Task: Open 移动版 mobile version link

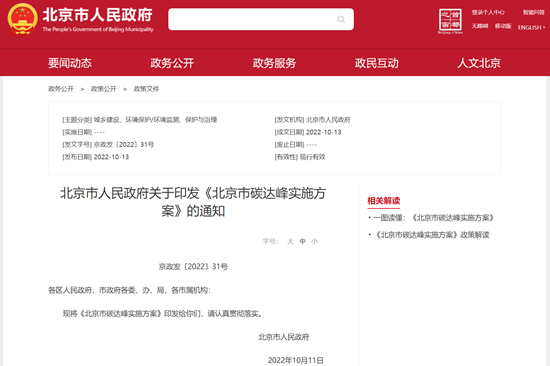Action: click(x=503, y=26)
